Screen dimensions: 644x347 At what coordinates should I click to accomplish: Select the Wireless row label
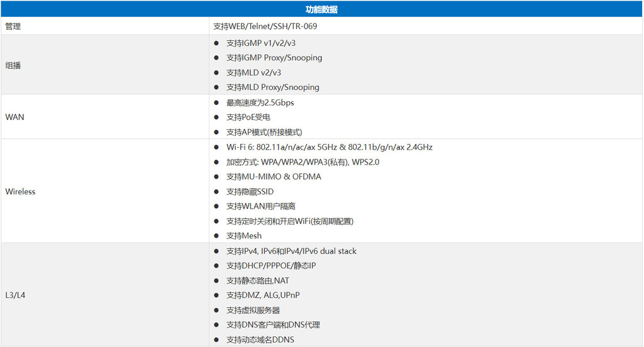coord(21,192)
